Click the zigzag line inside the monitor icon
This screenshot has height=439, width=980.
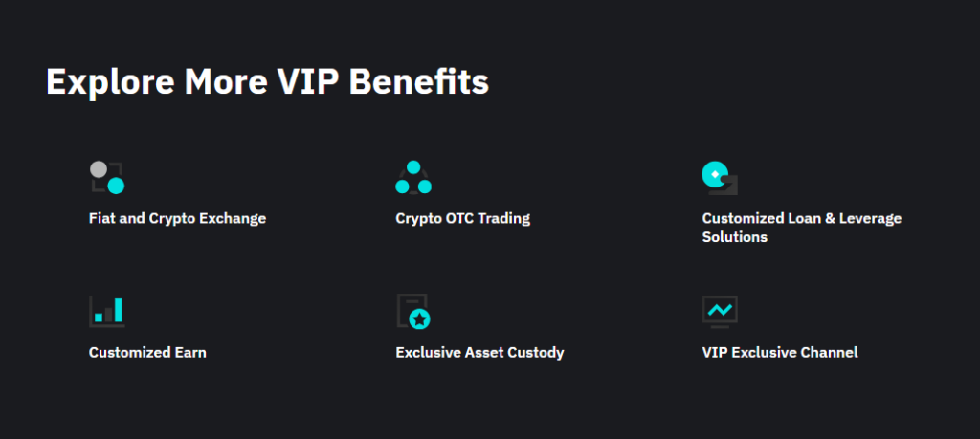(720, 309)
